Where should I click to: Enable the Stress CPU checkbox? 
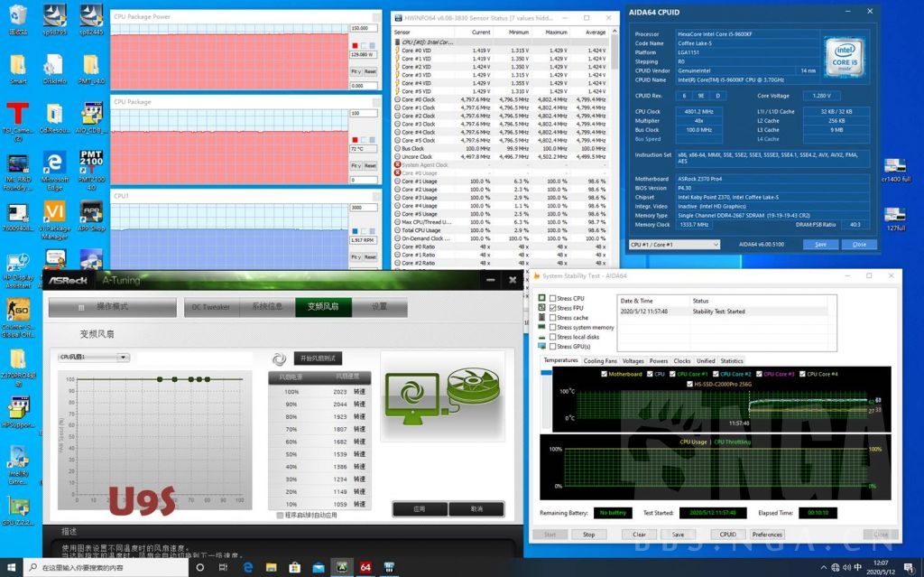tap(553, 299)
